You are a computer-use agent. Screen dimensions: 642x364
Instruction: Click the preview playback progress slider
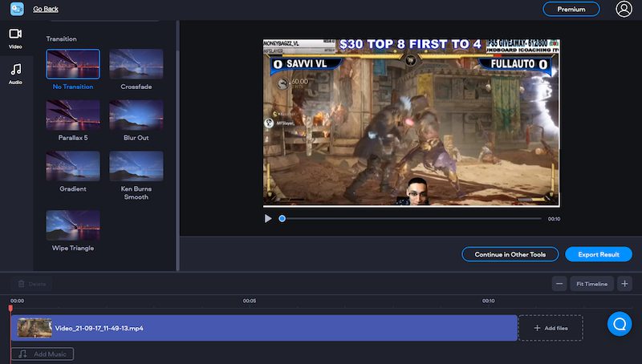point(412,219)
